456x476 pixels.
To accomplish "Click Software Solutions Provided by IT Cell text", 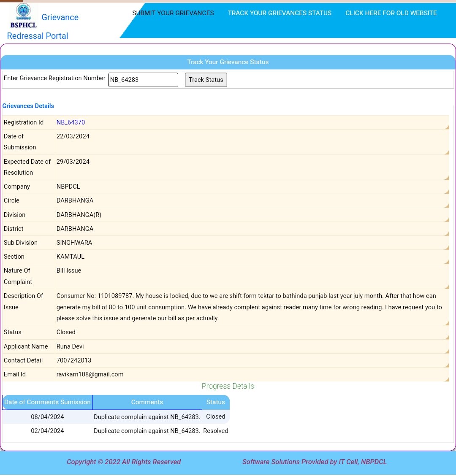I will 315,462.
